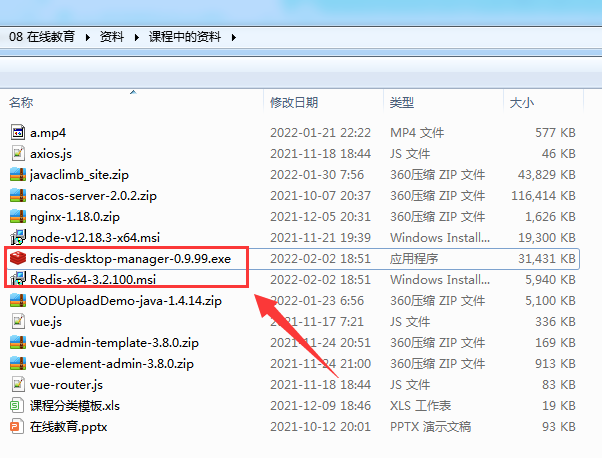Click the javaclimb_site.zip archive icon
Viewport: 602px width, 458px height.
click(x=18, y=175)
